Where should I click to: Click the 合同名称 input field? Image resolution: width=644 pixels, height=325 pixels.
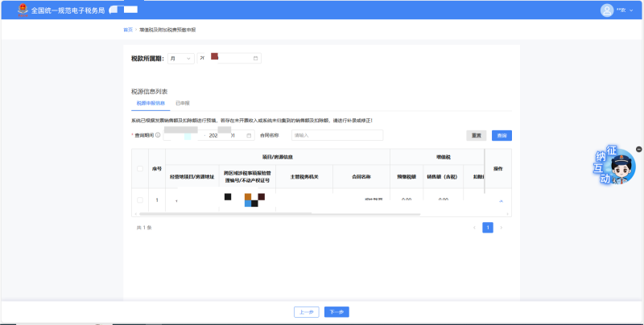click(336, 135)
